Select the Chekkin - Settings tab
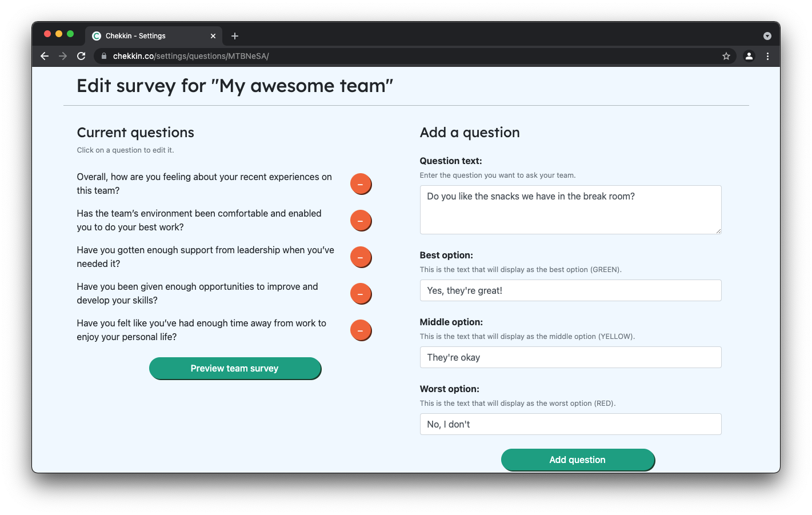 tap(154, 36)
